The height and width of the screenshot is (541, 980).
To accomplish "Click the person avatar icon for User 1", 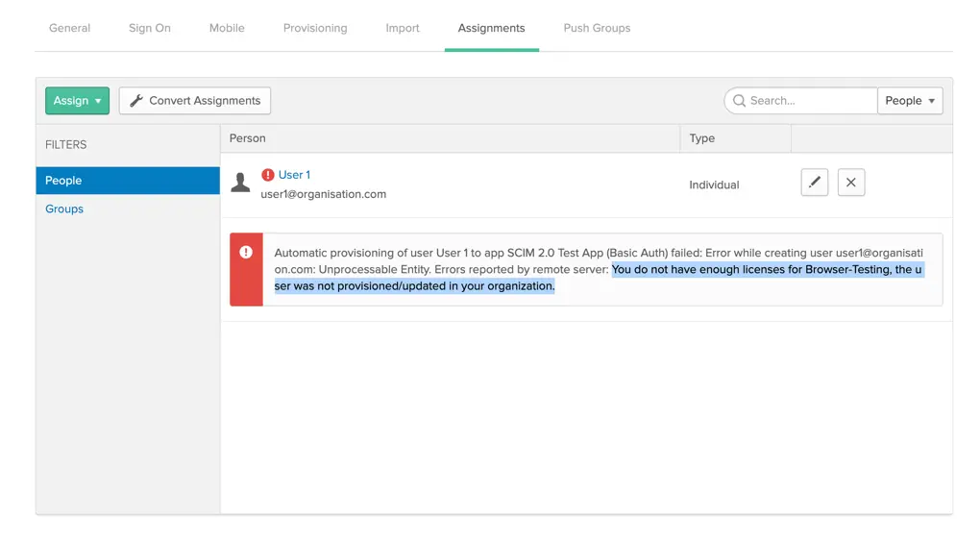I will click(240, 182).
